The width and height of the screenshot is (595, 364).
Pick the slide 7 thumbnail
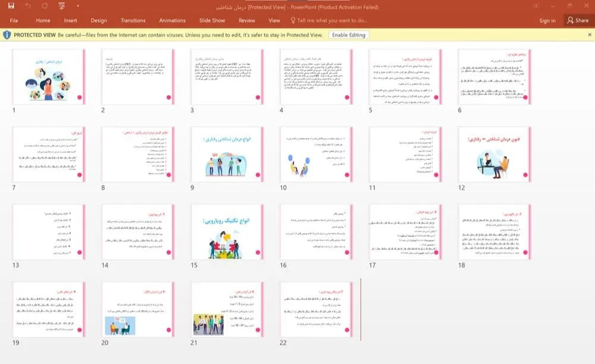point(49,154)
